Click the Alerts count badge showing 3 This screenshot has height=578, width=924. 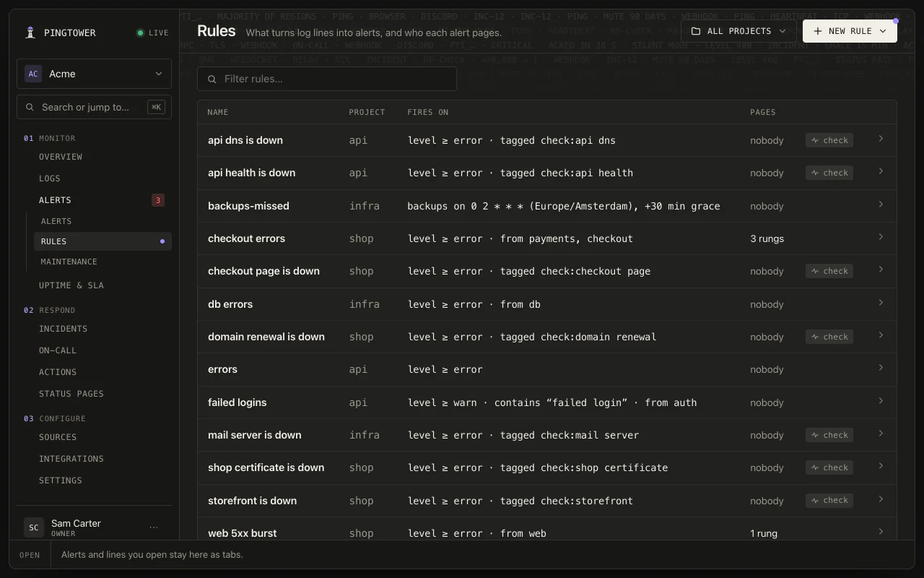pos(158,200)
